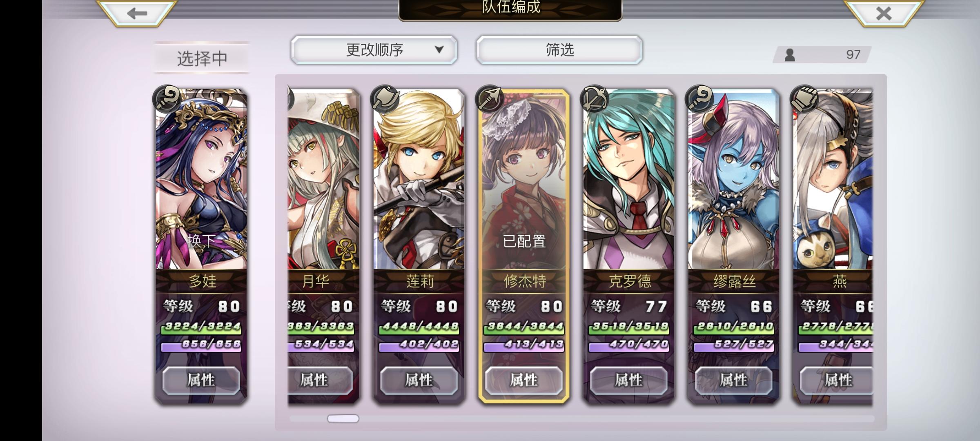Go back using the arrow button

(x=137, y=13)
